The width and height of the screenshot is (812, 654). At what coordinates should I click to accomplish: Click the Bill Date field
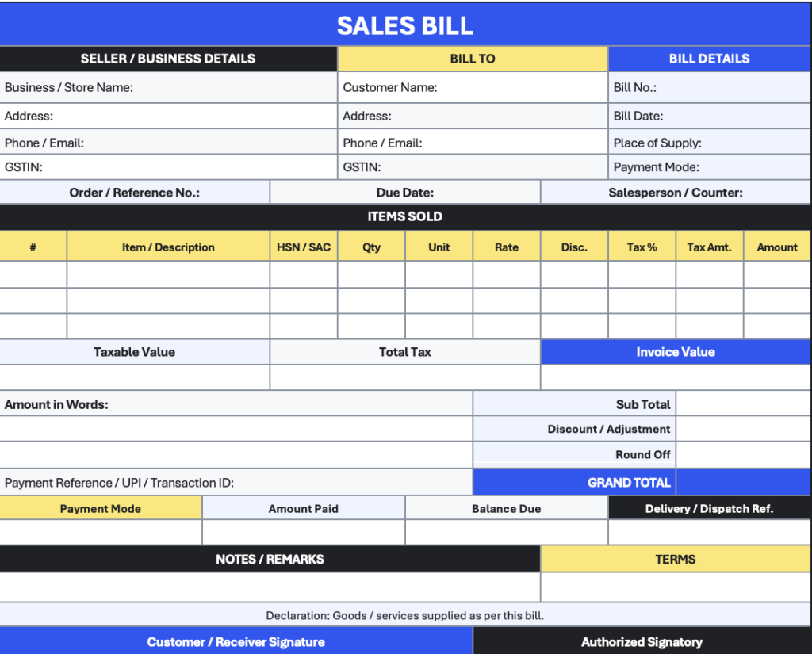[x=710, y=116]
